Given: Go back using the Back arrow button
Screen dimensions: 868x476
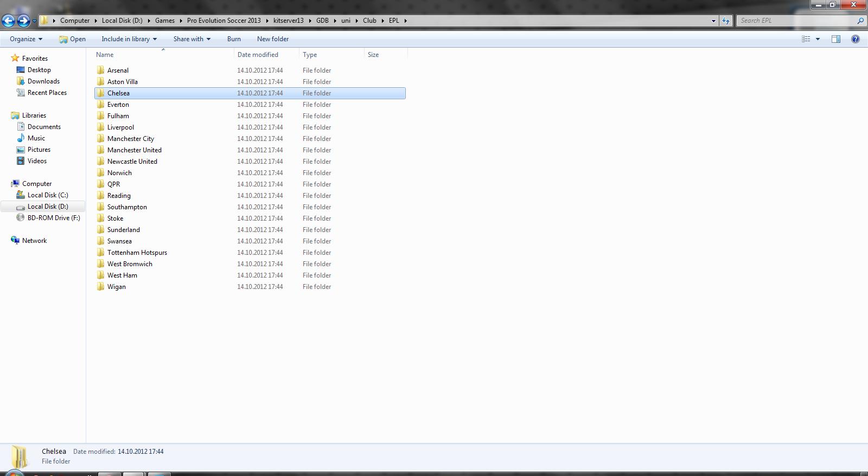Looking at the screenshot, I should [x=8, y=21].
